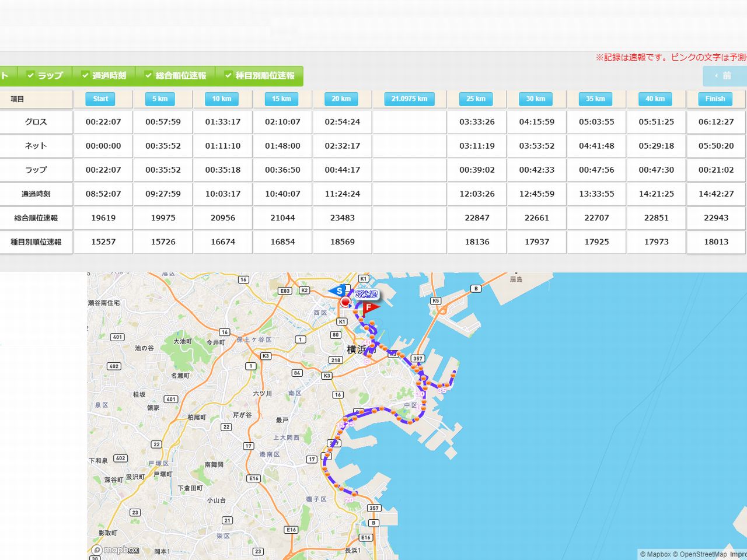
Task: Select the Start column header button
Action: 100,99
